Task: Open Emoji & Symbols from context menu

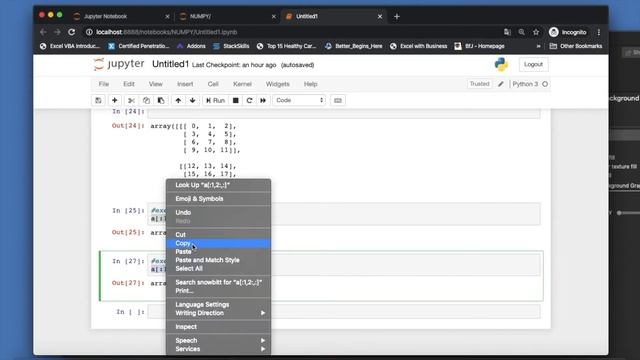Action: pyautogui.click(x=218, y=199)
